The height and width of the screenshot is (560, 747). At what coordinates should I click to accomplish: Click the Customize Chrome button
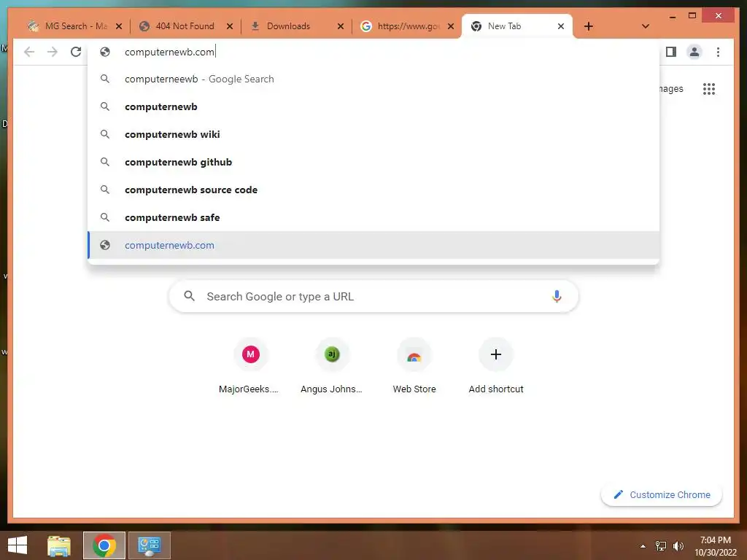pos(662,495)
